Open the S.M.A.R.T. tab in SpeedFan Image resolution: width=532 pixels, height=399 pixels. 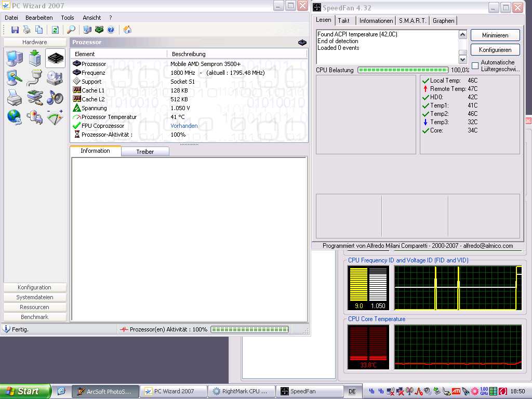pos(412,21)
